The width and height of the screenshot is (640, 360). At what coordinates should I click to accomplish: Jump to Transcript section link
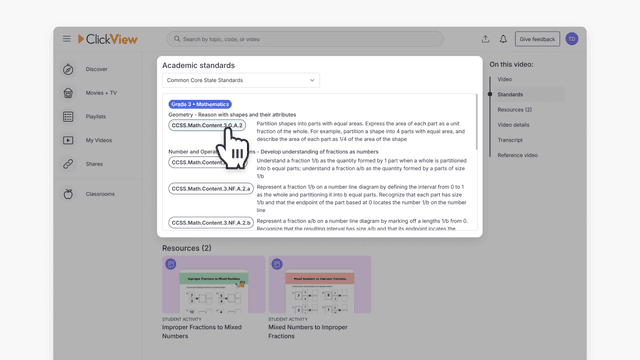510,140
